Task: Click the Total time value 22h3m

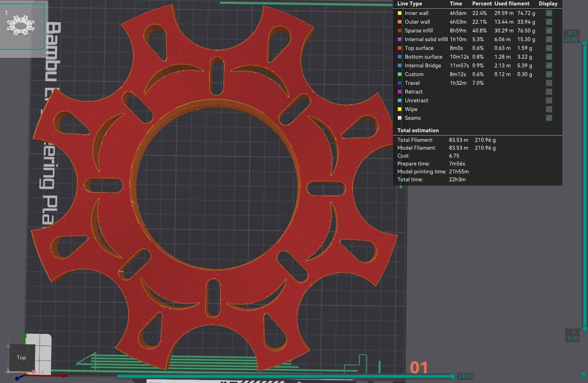Action: pyautogui.click(x=457, y=180)
